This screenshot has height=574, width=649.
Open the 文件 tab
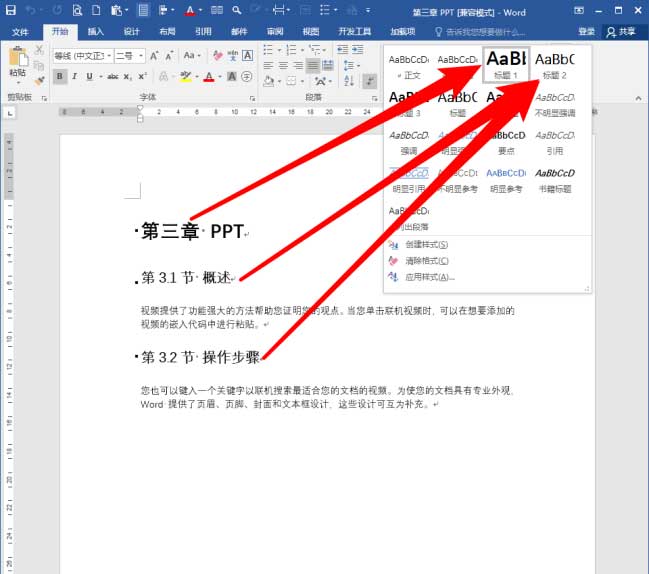click(20, 32)
